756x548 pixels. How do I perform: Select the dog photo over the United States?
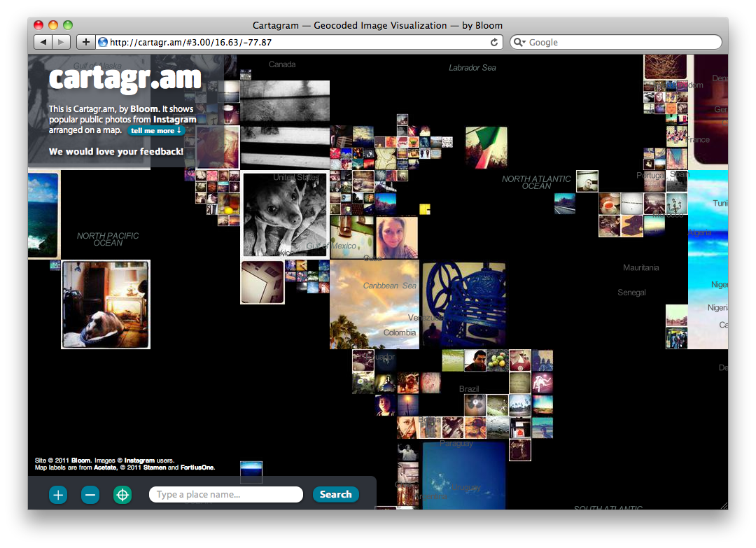click(x=285, y=213)
